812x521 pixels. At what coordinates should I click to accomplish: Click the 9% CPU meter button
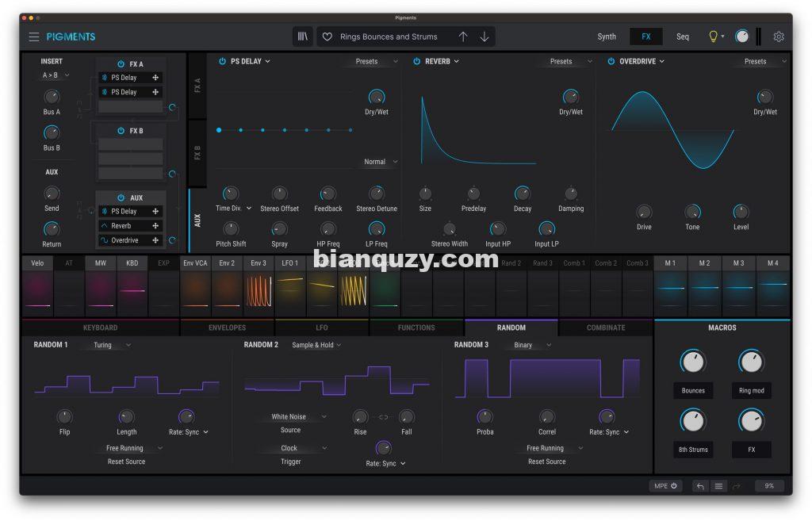pos(769,486)
